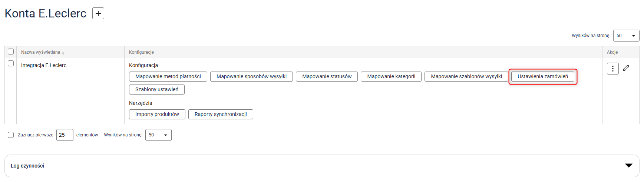Open Mapowanie sposobów wysyłki
This screenshot has height=182, width=644.
point(251,76)
